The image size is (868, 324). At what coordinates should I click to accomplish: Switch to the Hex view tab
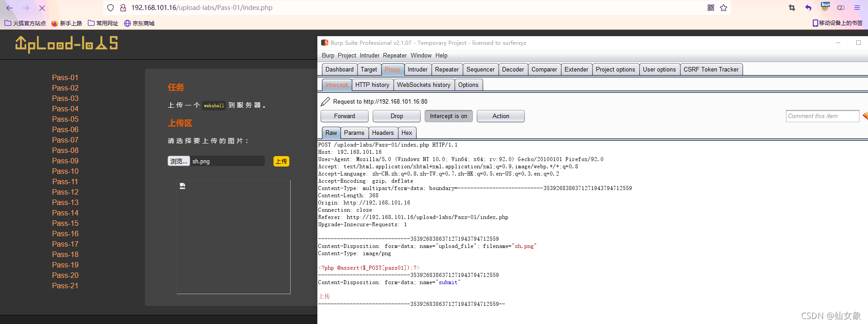407,133
